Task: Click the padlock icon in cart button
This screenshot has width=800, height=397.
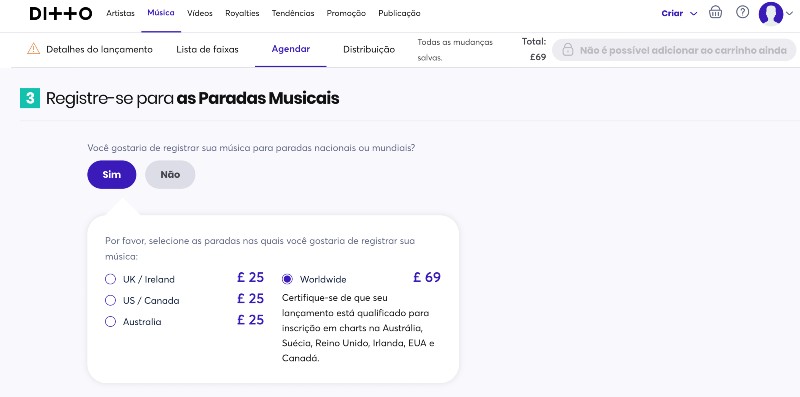Action: (567, 50)
